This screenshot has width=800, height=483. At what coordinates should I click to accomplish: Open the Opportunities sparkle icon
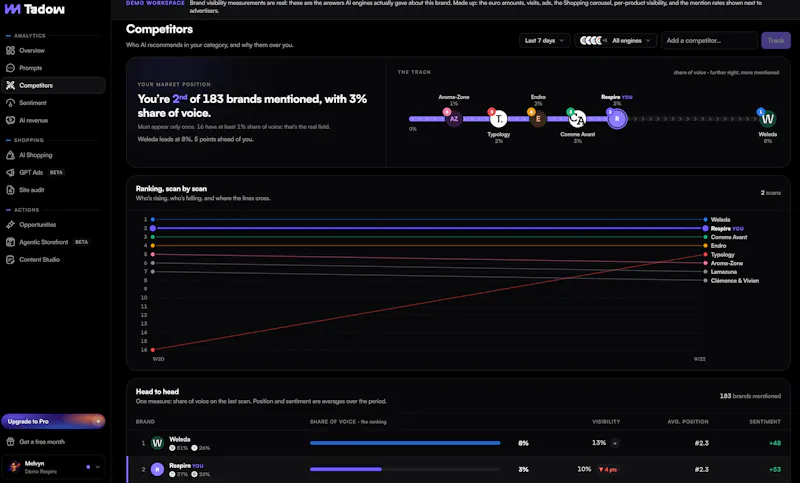pos(10,224)
